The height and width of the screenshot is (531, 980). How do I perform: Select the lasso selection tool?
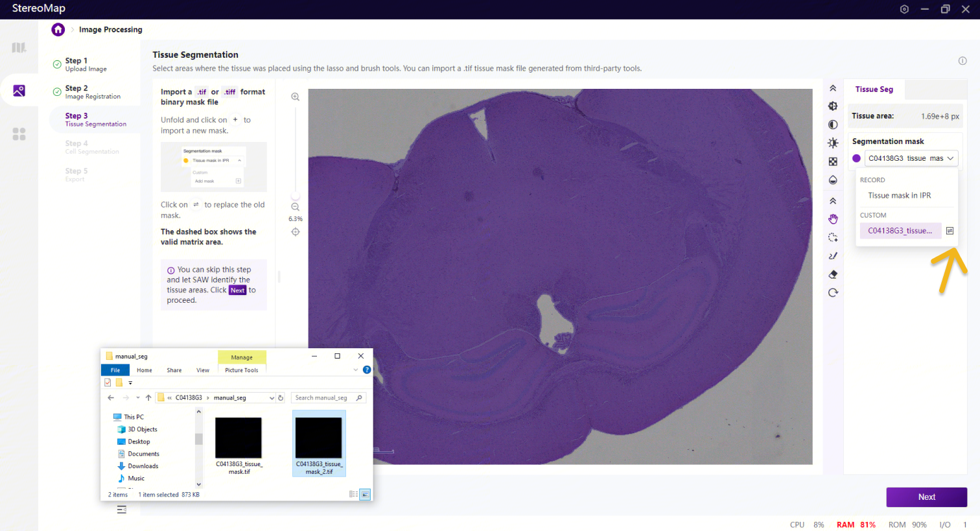(x=833, y=238)
